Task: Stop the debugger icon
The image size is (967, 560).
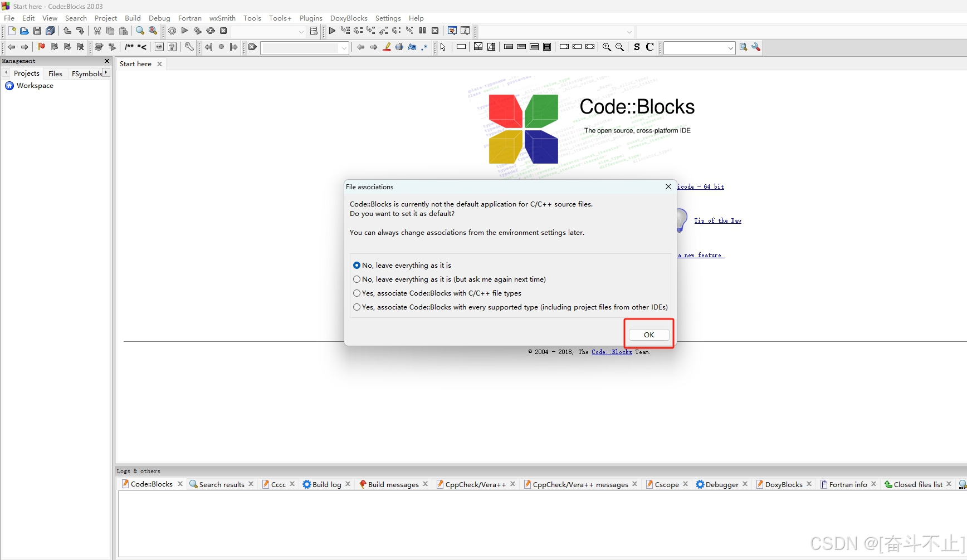Action: pos(435,31)
